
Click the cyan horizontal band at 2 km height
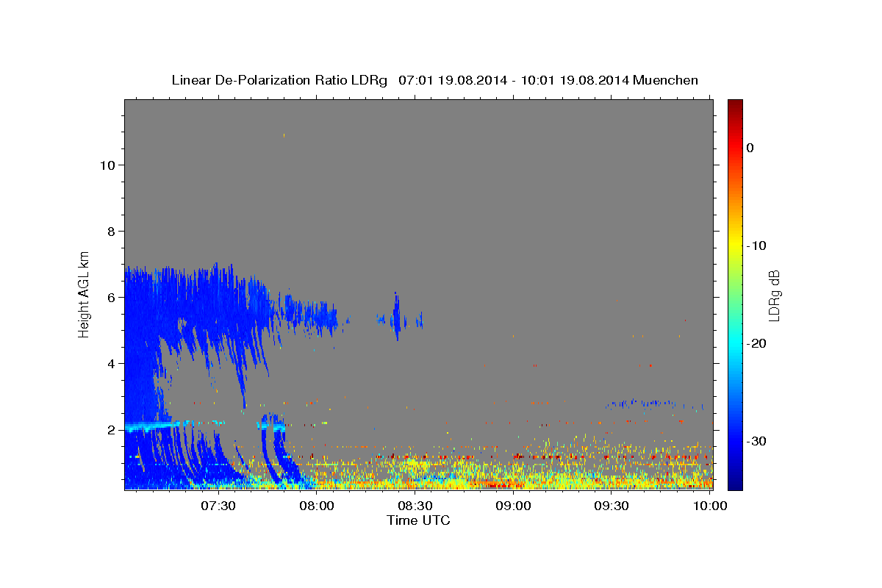151,426
